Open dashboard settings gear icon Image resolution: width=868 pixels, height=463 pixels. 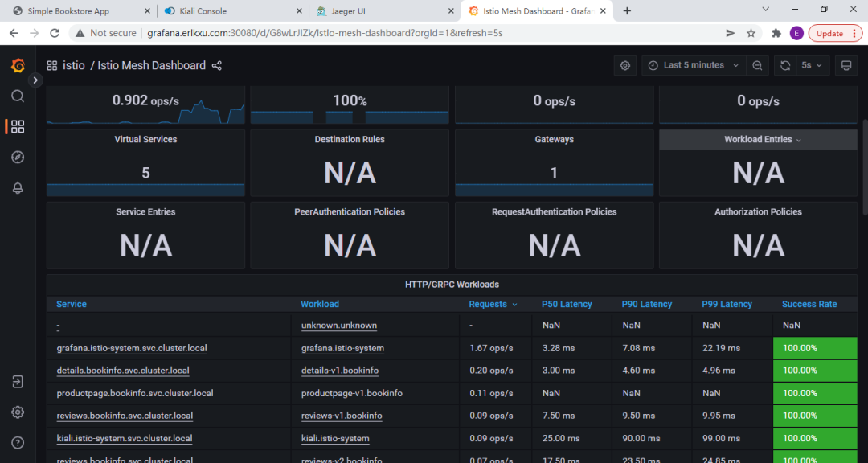[x=625, y=66]
